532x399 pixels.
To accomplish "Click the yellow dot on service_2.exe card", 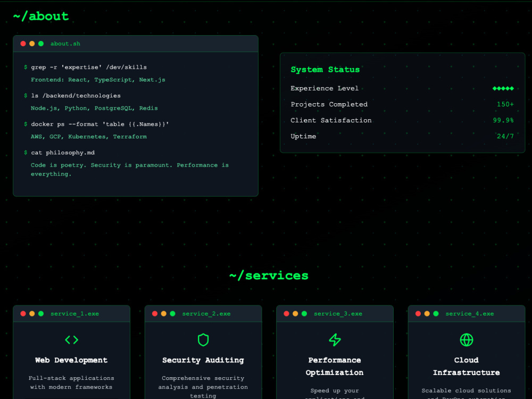I will (x=163, y=313).
